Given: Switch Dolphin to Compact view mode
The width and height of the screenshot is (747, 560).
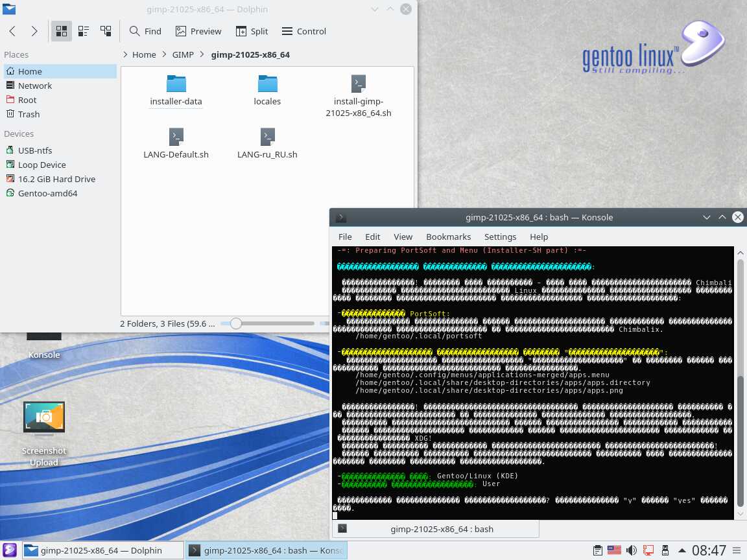Looking at the screenshot, I should point(84,31).
